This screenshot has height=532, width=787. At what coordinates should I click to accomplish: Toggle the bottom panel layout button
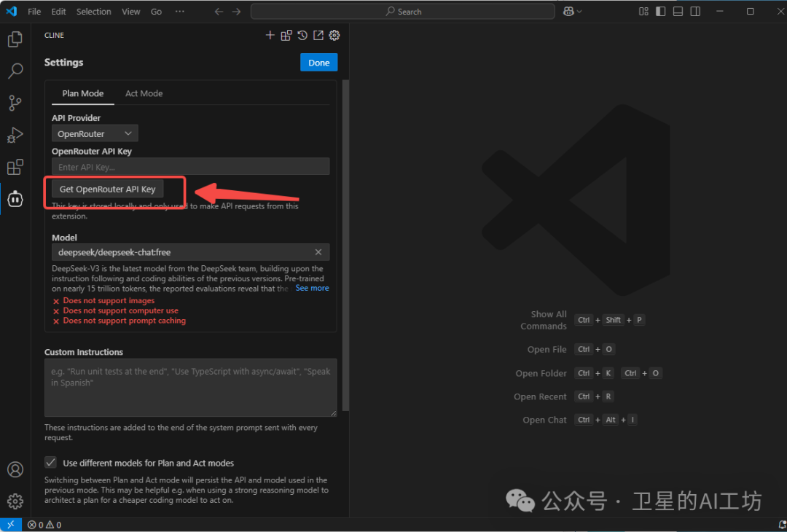678,12
